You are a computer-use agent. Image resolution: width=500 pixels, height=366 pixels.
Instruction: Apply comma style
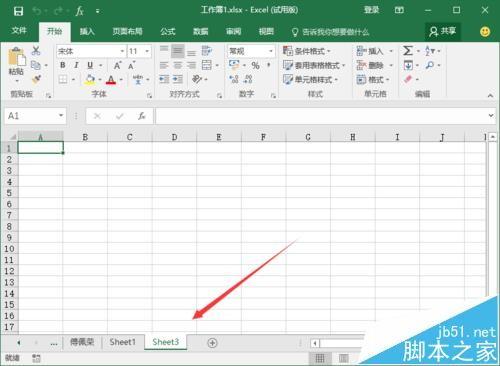tap(269, 65)
